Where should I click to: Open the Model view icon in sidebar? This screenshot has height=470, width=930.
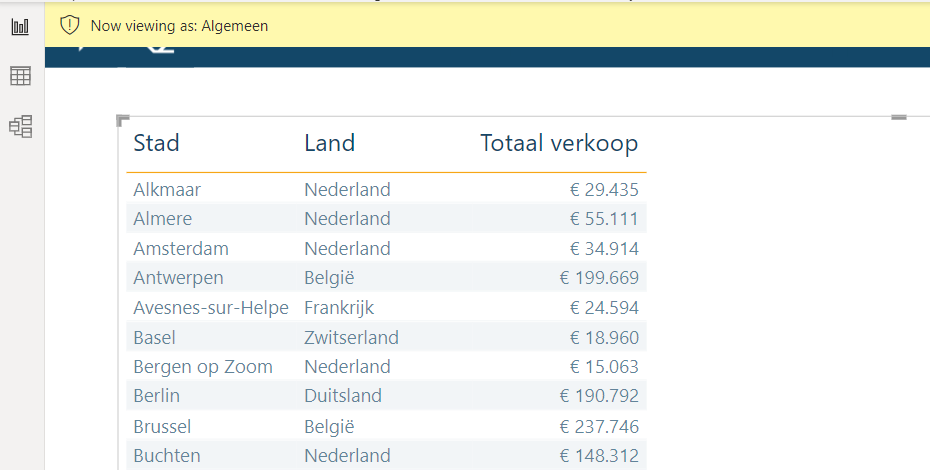click(20, 126)
